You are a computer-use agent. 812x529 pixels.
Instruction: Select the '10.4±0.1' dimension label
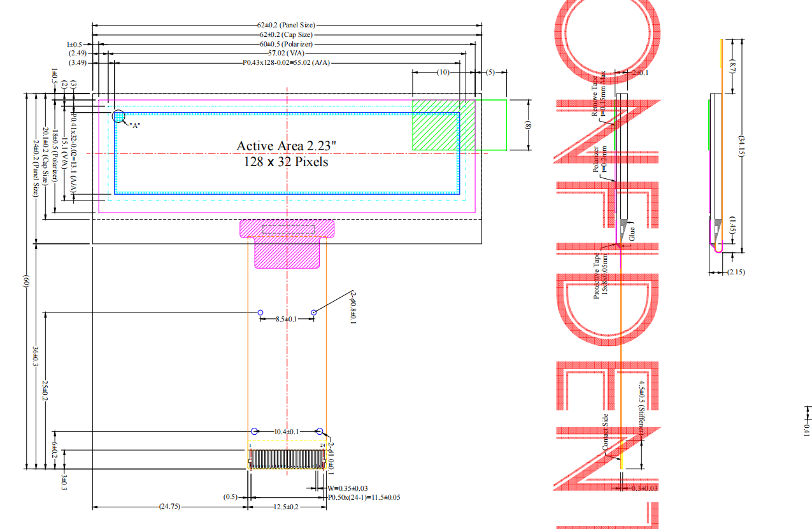[286, 432]
